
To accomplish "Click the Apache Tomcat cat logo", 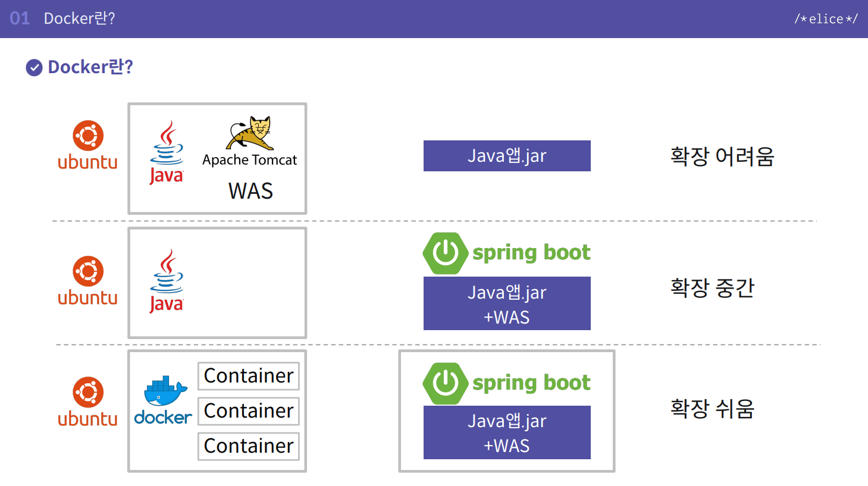I will coord(250,133).
